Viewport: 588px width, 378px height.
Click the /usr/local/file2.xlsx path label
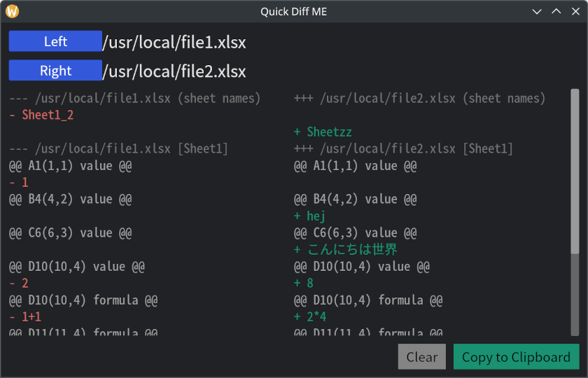click(174, 71)
